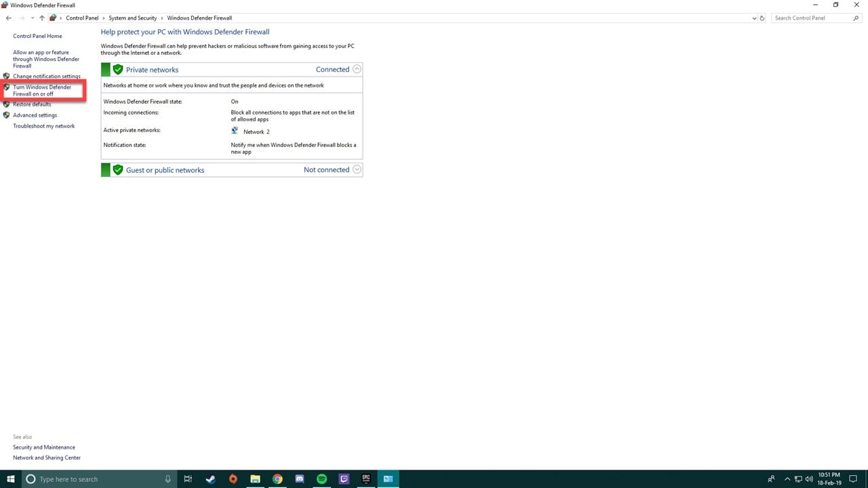
Task: Expand breadcrumb arrow after Control Panel
Action: coord(103,18)
